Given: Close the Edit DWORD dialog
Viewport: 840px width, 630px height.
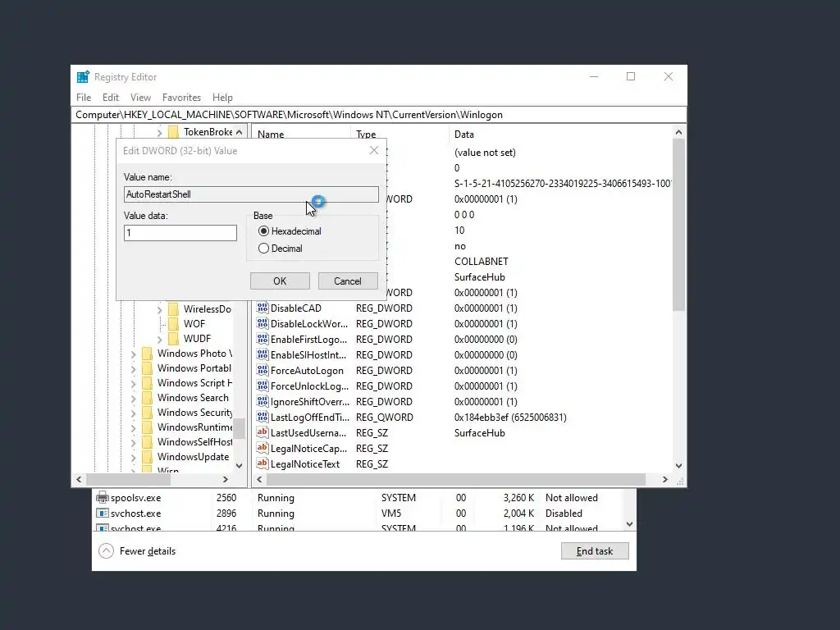Looking at the screenshot, I should point(374,151).
